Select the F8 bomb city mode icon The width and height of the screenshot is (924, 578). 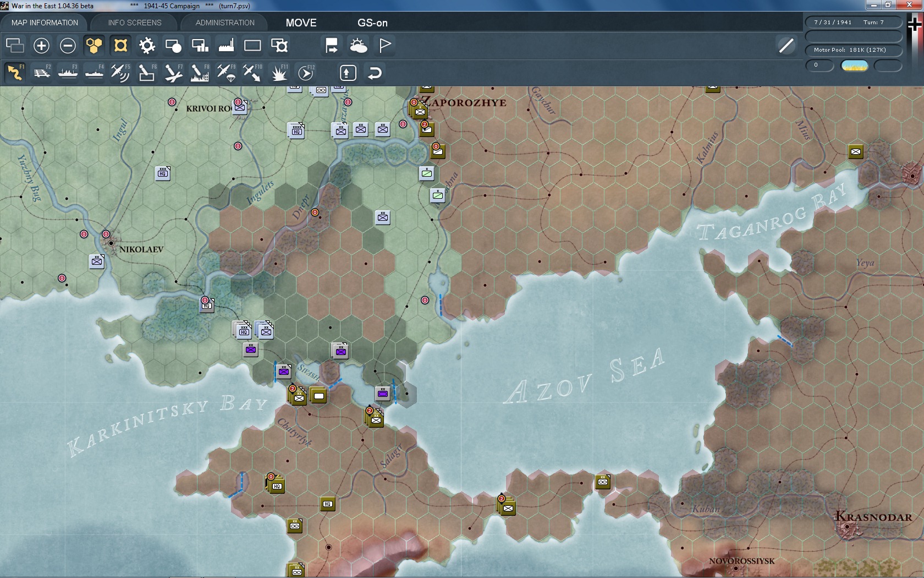click(200, 73)
